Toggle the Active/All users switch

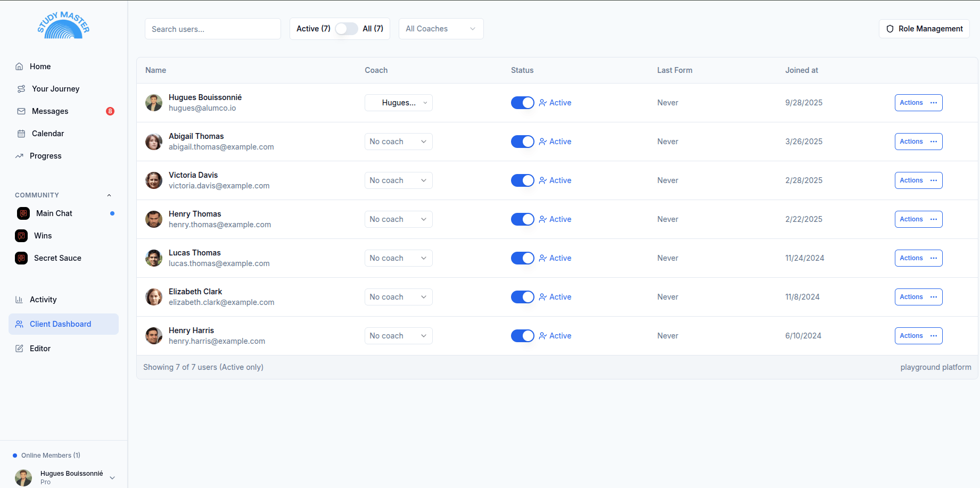(x=346, y=29)
